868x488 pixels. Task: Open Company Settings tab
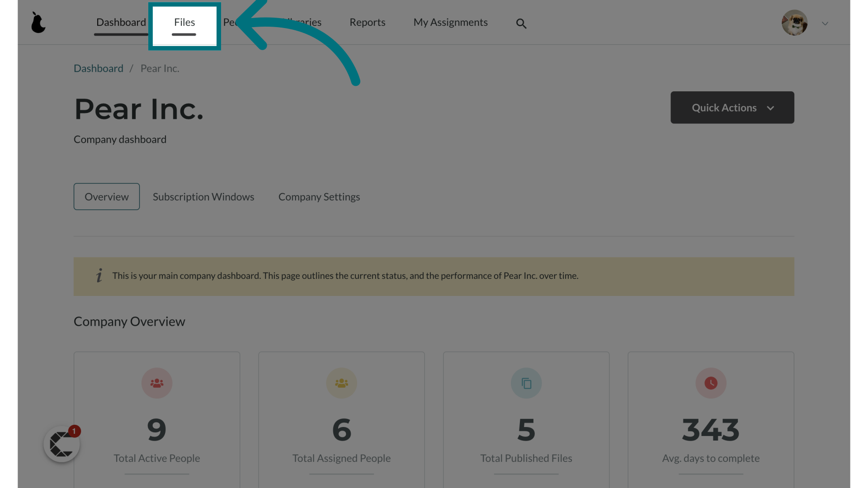pos(319,196)
